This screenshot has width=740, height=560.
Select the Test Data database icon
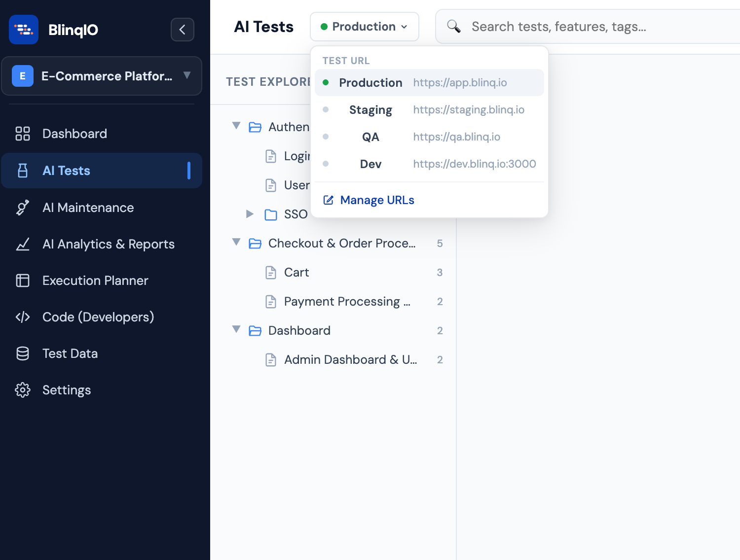pos(22,353)
